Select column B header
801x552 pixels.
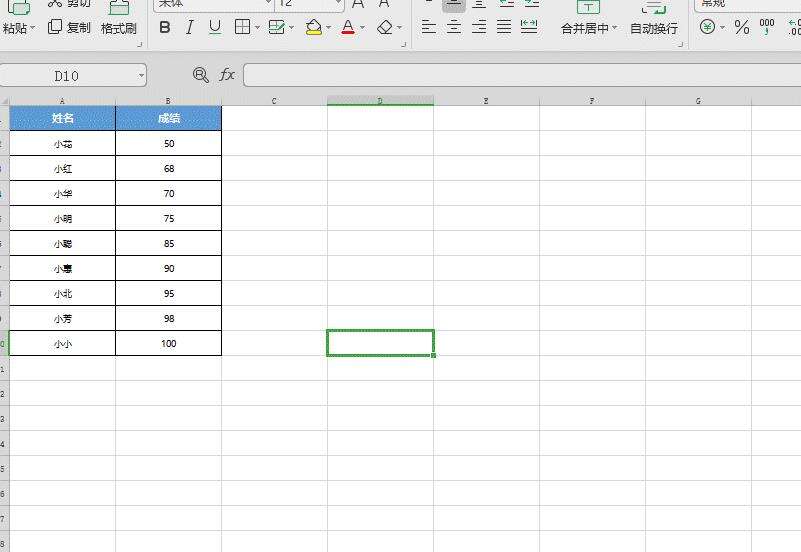[169, 101]
